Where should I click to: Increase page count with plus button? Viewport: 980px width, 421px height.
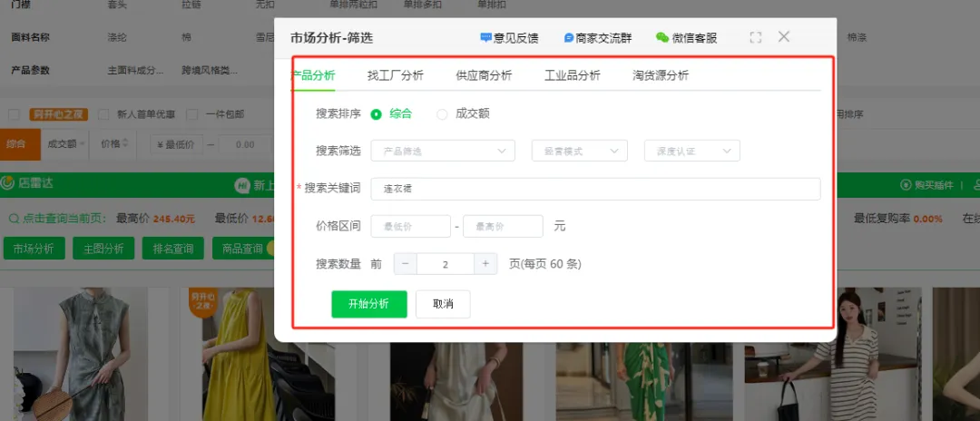[485, 264]
